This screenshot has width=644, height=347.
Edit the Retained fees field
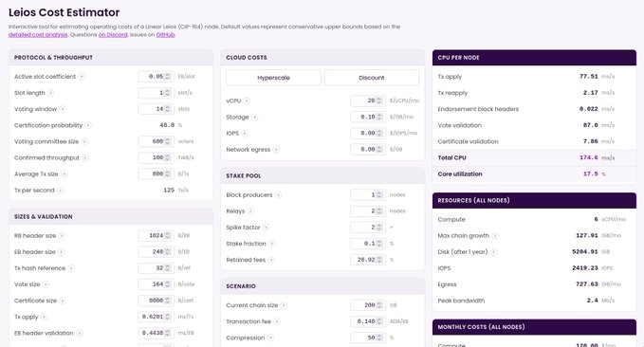point(368,260)
